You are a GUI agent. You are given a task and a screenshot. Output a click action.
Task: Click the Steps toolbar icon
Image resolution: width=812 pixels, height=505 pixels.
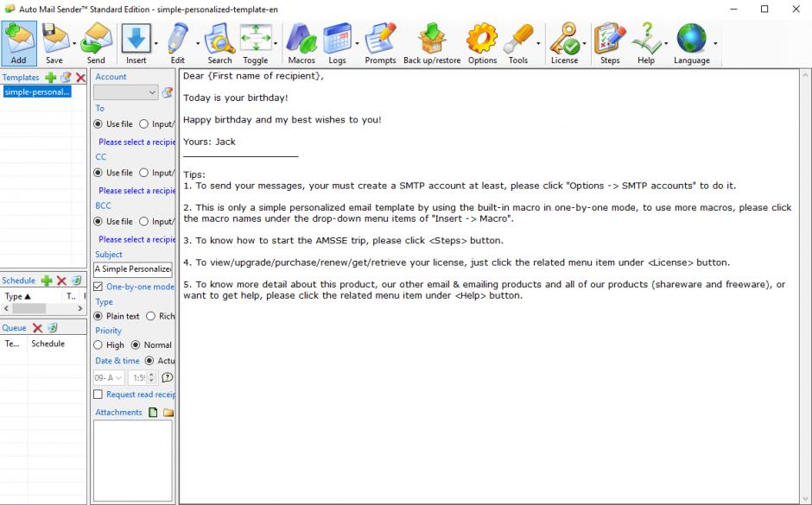[x=610, y=40]
